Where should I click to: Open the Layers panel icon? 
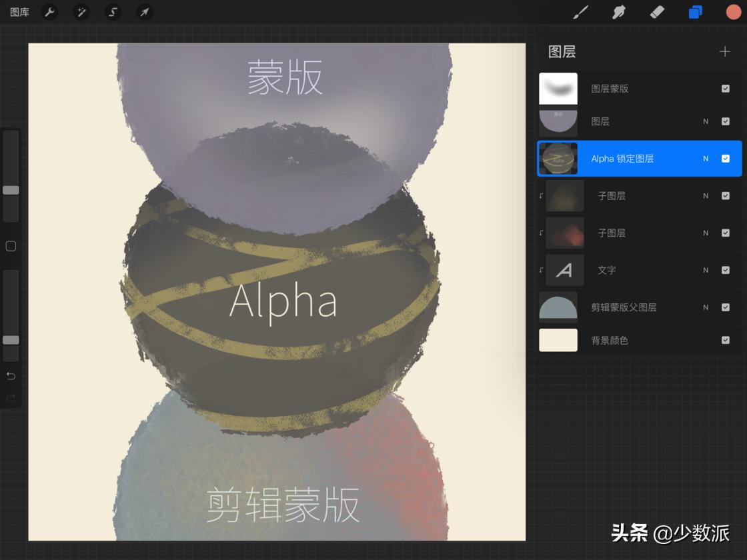point(695,12)
